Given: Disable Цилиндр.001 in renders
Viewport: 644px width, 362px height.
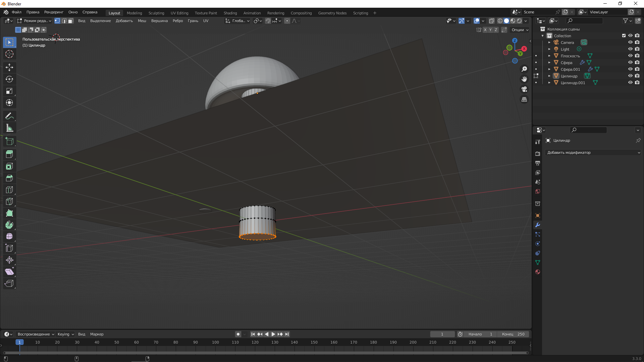Looking at the screenshot, I should tap(637, 82).
